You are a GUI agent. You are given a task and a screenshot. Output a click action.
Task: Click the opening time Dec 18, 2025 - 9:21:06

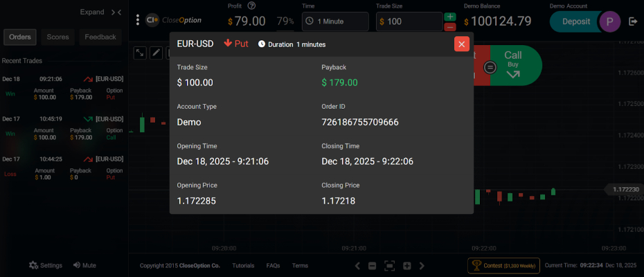coord(222,161)
